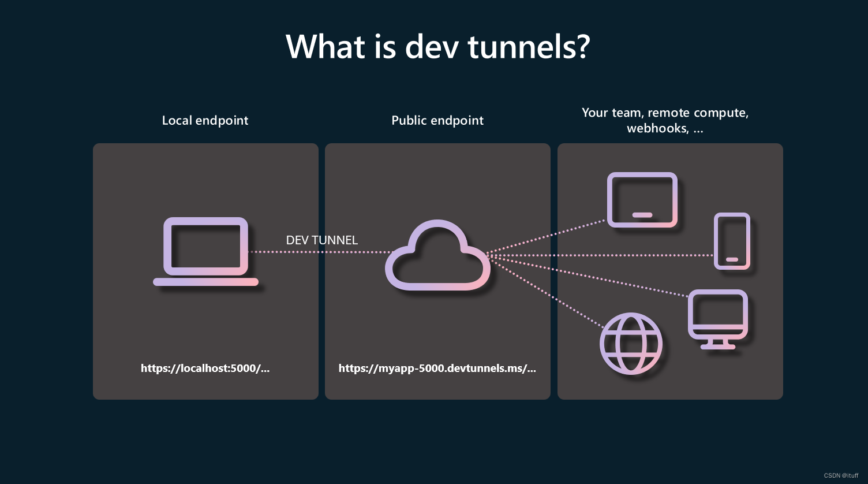
Task: Click the tablet icon in the right panel
Action: [642, 199]
